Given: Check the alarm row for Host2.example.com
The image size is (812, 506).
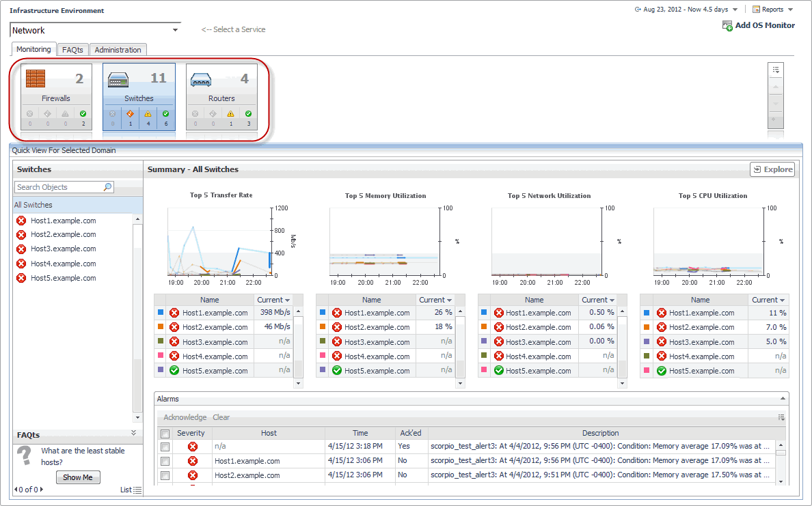Looking at the screenshot, I should [165, 475].
